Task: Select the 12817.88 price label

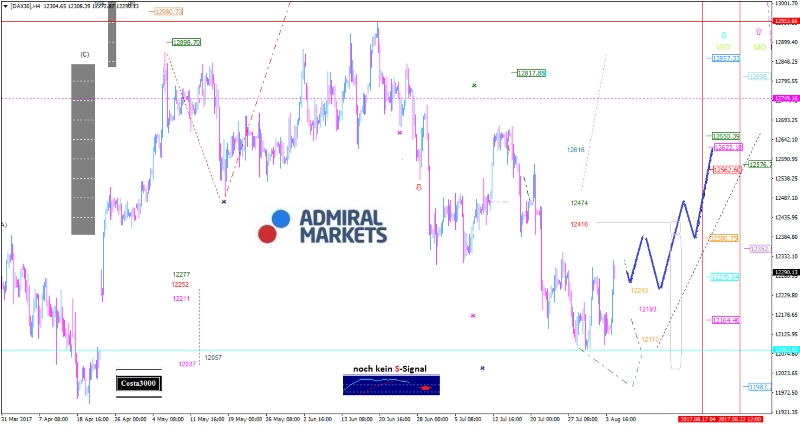Action: [531, 73]
